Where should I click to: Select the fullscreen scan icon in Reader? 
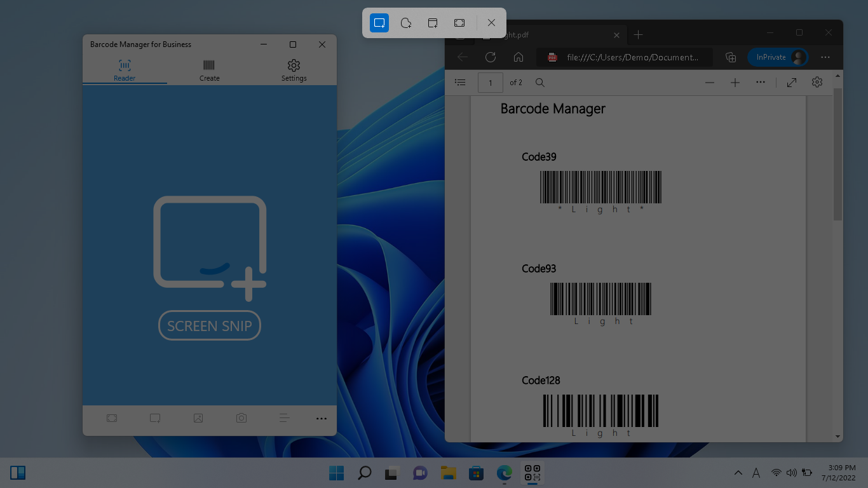(x=112, y=418)
